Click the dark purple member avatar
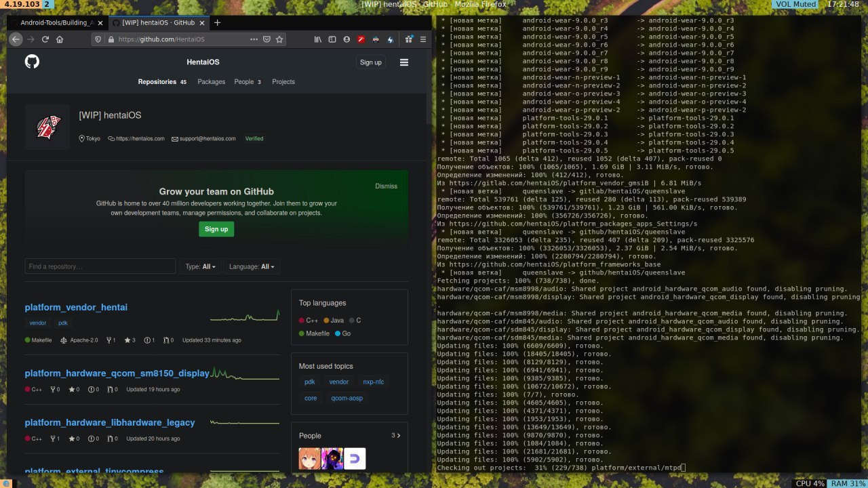The height and width of the screenshot is (488, 868). pos(332,459)
